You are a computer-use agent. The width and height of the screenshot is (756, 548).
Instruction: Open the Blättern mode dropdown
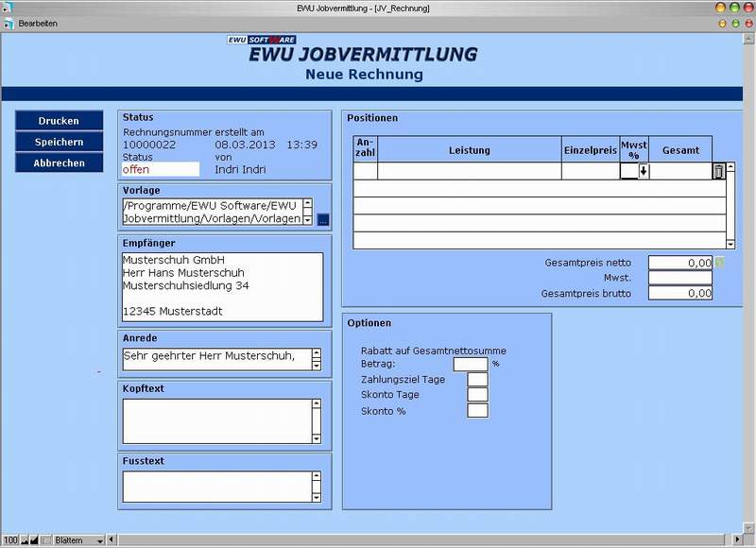tap(79, 540)
